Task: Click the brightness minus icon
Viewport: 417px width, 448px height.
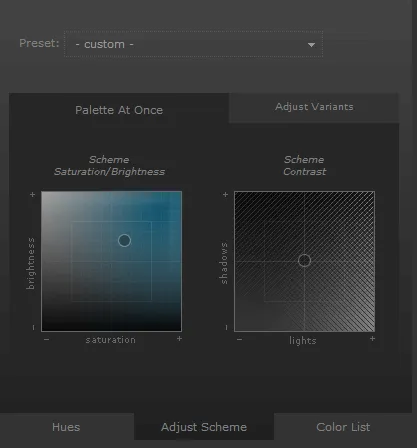Action: pyautogui.click(x=33, y=328)
